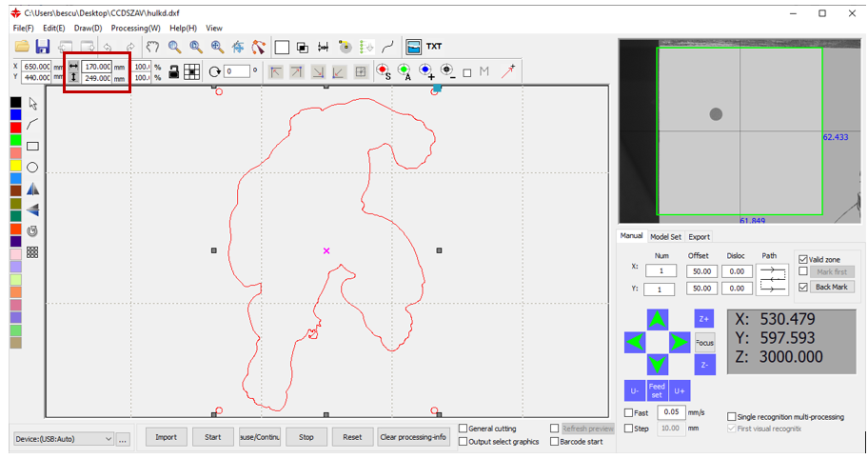
Task: Click the camera image capture icon
Action: (x=413, y=47)
